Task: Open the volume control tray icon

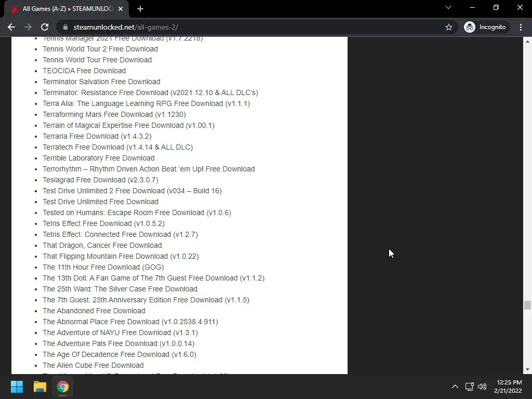Action: coord(482,387)
